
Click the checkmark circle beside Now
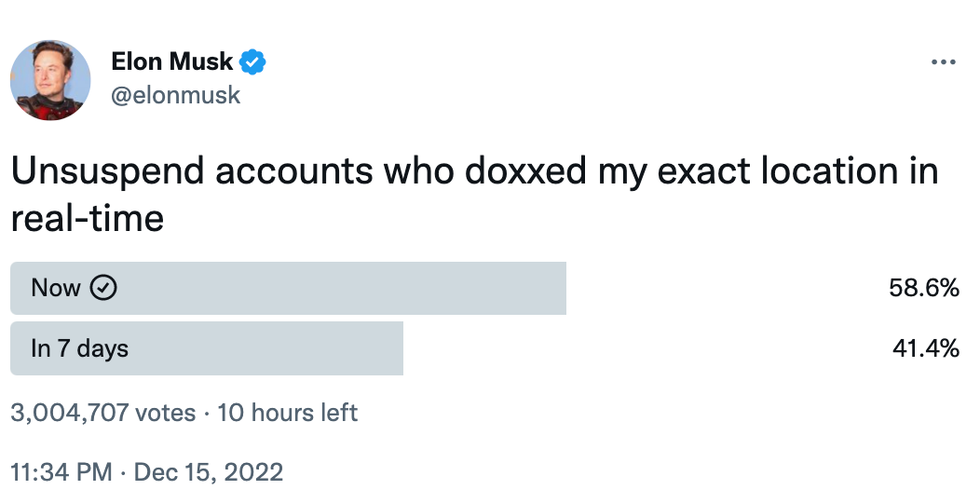point(104,288)
